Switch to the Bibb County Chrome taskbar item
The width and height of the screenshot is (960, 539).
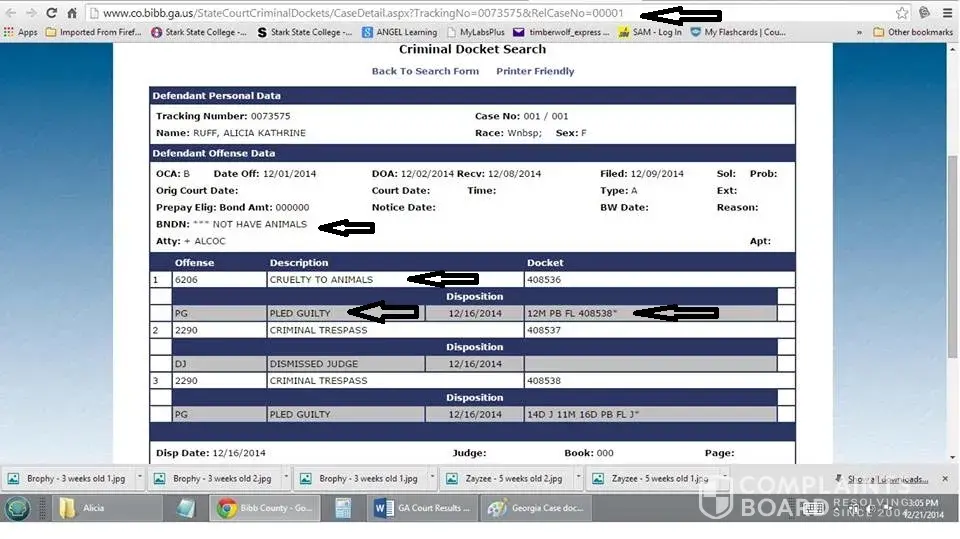pos(265,508)
